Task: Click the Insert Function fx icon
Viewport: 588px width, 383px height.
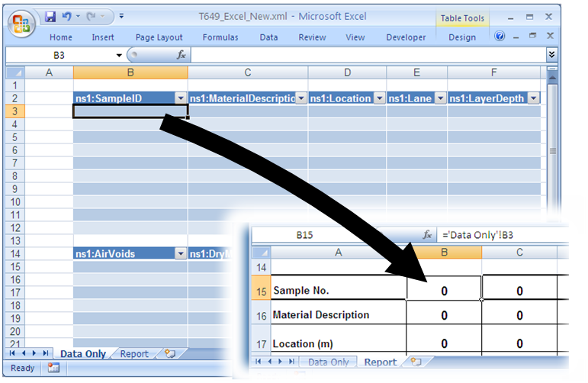Action: point(182,55)
